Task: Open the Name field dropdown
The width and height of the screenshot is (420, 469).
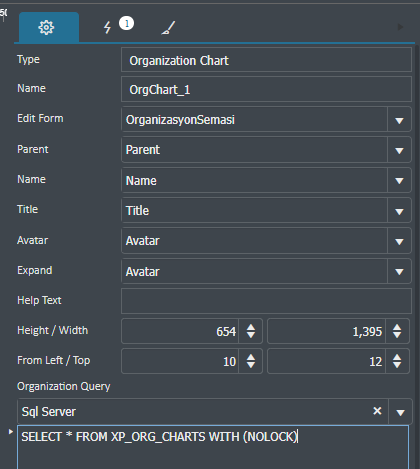Action: click(x=399, y=180)
